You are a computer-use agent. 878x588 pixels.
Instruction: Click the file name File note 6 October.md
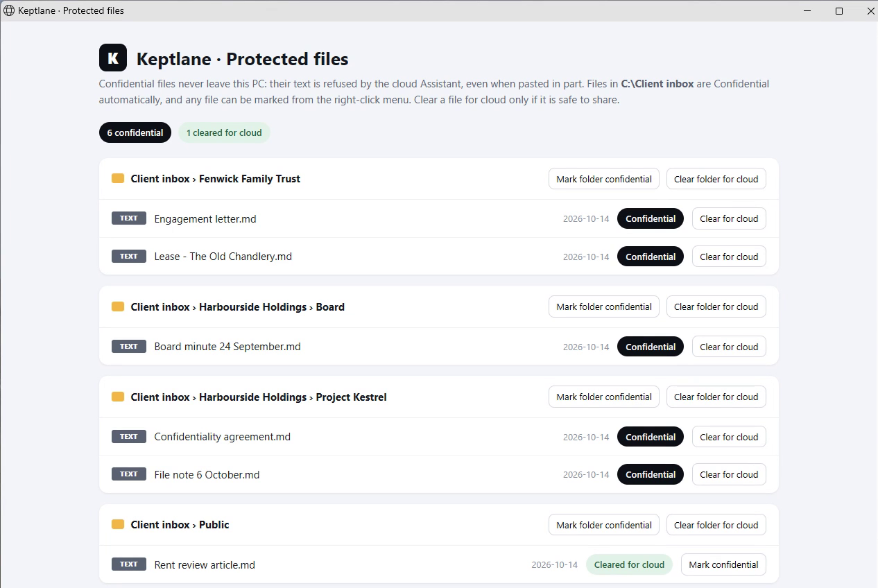pos(207,474)
